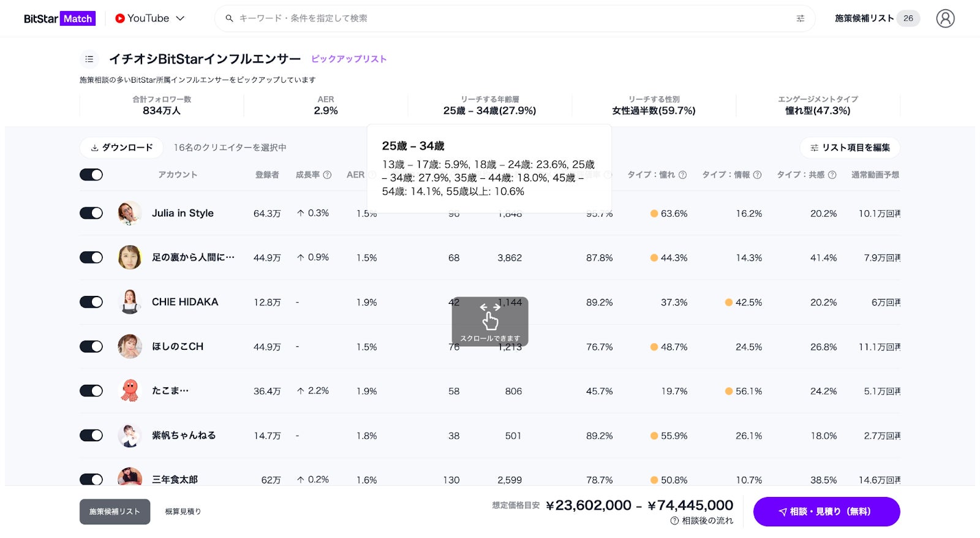
Task: Click help icon next to タイプ：情報
Action: pos(757,175)
